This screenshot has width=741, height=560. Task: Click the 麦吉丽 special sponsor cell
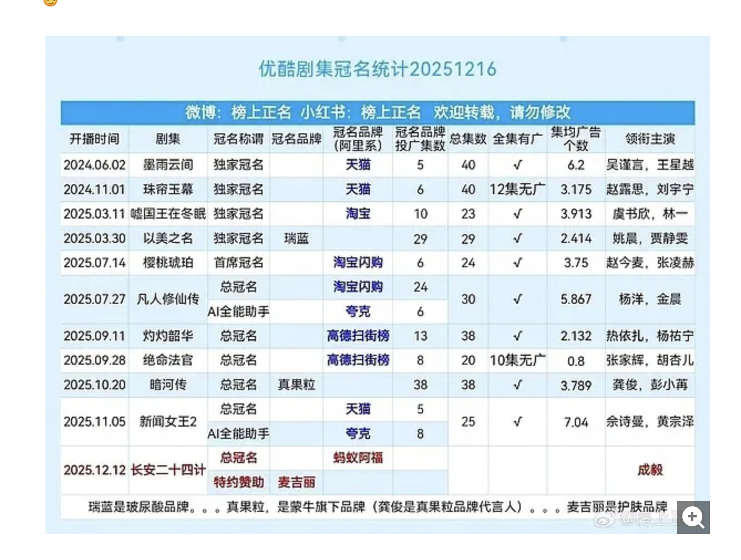296,482
